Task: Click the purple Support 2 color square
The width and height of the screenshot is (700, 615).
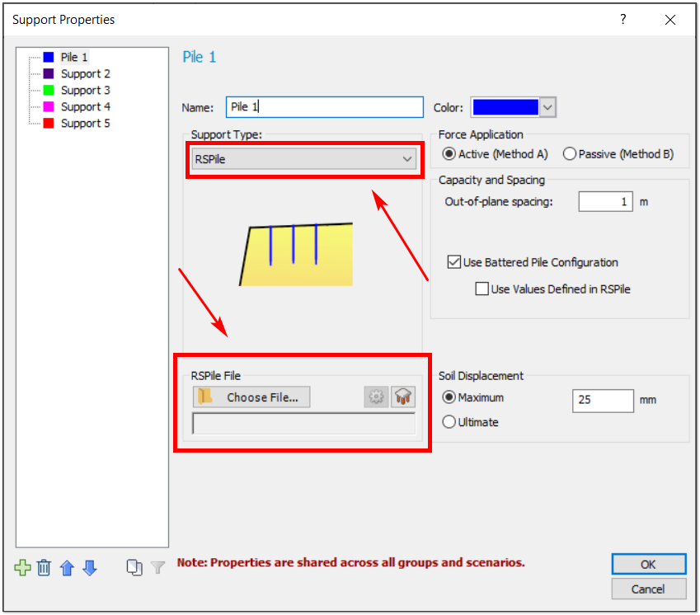Action: 48,73
